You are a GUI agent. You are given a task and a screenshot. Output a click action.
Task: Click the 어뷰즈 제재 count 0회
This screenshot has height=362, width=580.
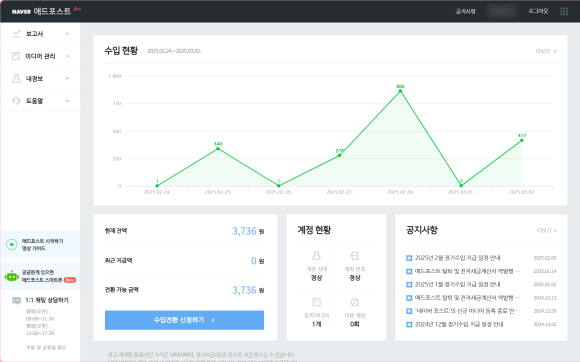click(x=355, y=324)
